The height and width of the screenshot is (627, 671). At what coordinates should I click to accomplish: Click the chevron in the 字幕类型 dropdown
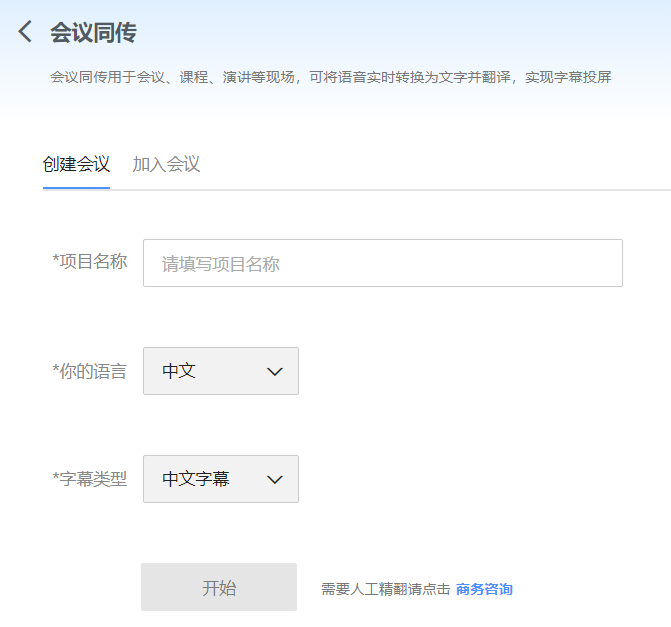click(276, 479)
